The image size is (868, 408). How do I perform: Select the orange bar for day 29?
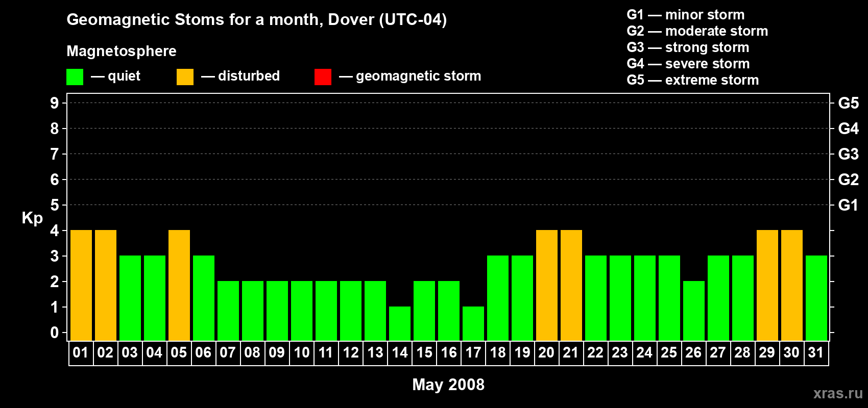point(767,285)
